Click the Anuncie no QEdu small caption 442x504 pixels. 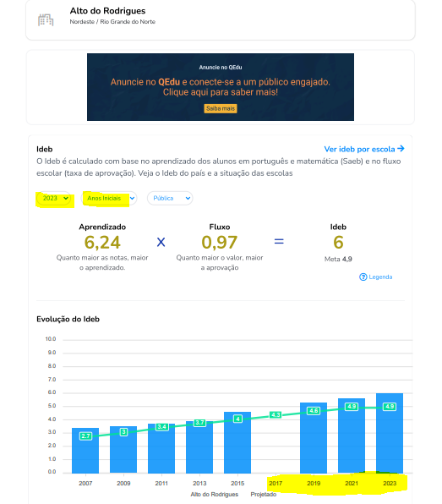pos(221,68)
